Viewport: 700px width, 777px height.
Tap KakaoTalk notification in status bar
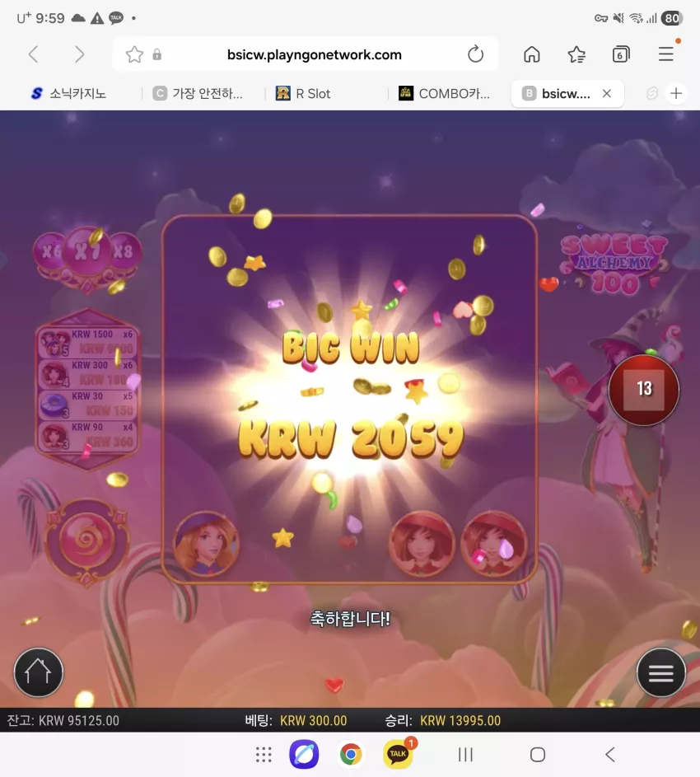[x=116, y=18]
